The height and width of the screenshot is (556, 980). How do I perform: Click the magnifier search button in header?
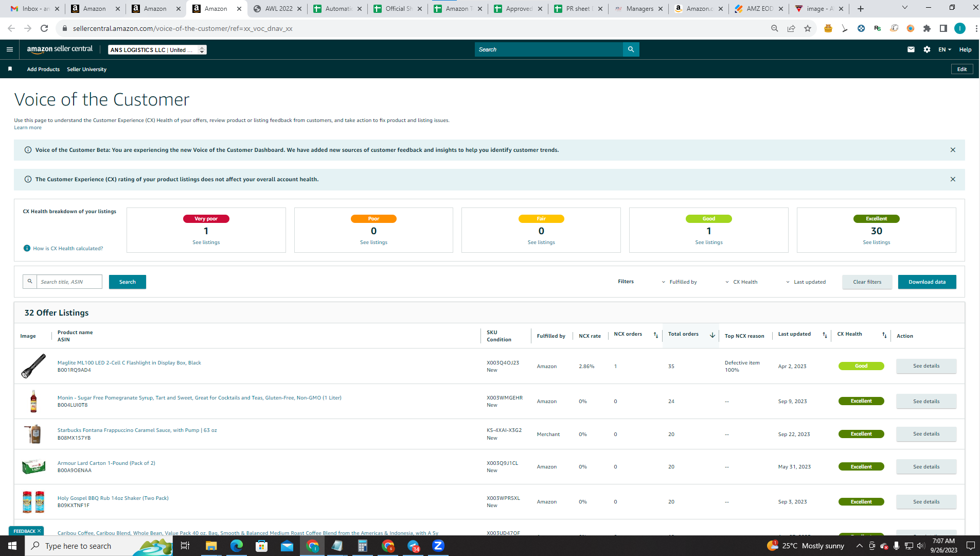click(631, 49)
